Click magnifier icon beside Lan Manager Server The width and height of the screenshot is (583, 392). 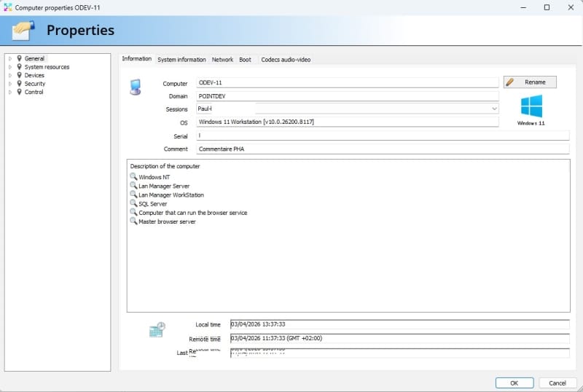(x=133, y=186)
